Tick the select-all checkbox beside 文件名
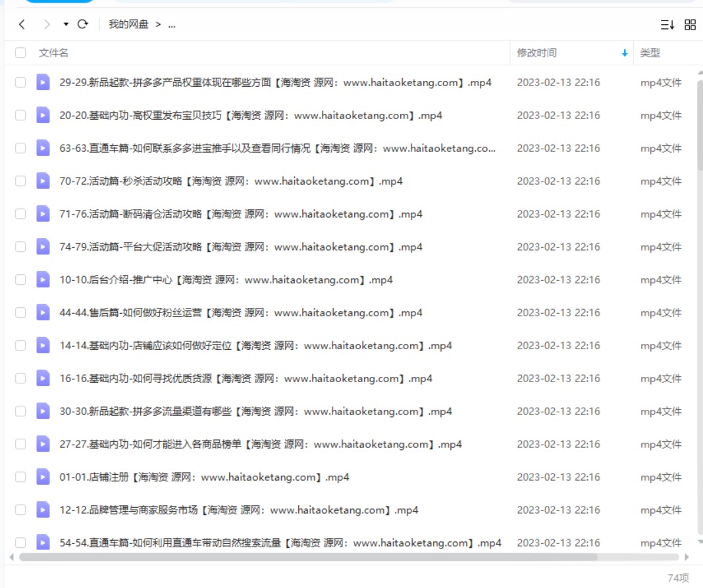This screenshot has width=703, height=588. click(x=20, y=53)
